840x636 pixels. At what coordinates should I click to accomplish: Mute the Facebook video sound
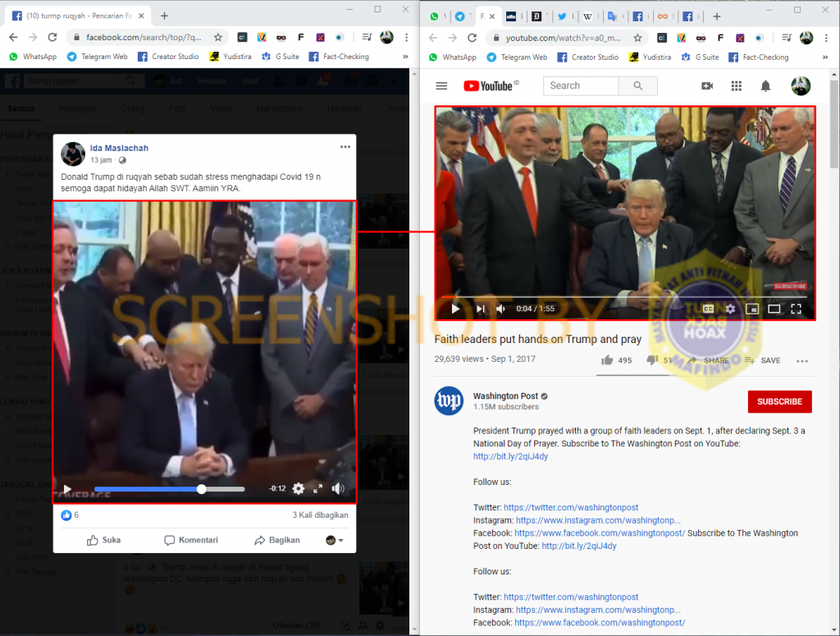pos(338,488)
